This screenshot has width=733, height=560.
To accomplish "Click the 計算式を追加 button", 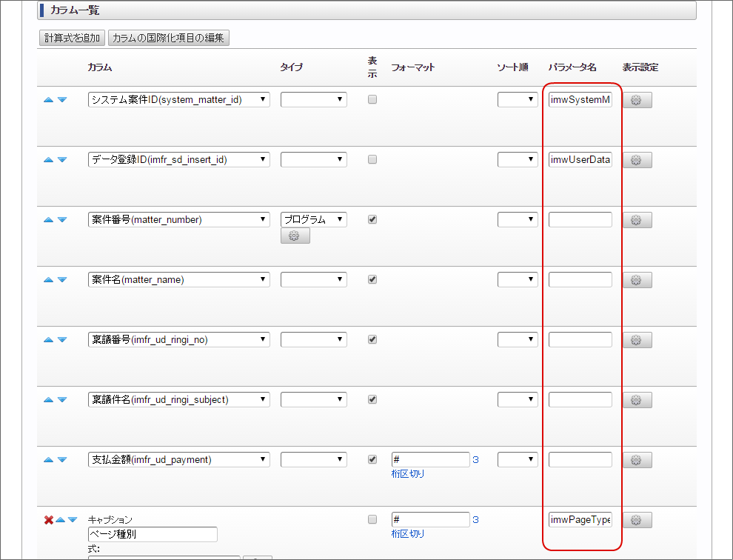I will [x=71, y=38].
